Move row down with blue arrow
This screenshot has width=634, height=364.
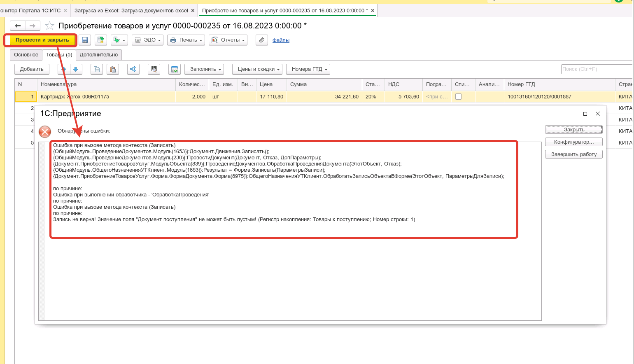[76, 69]
